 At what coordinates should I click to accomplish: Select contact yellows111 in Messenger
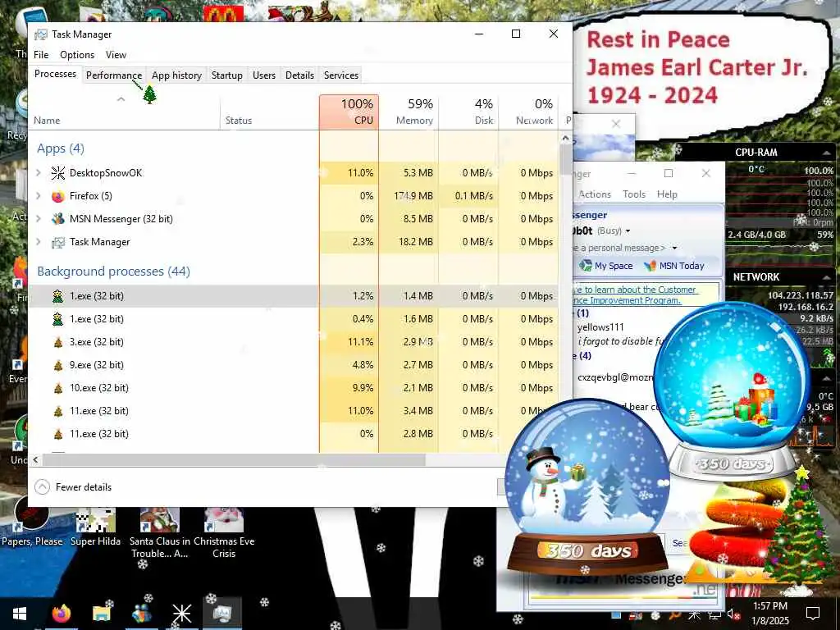600,327
